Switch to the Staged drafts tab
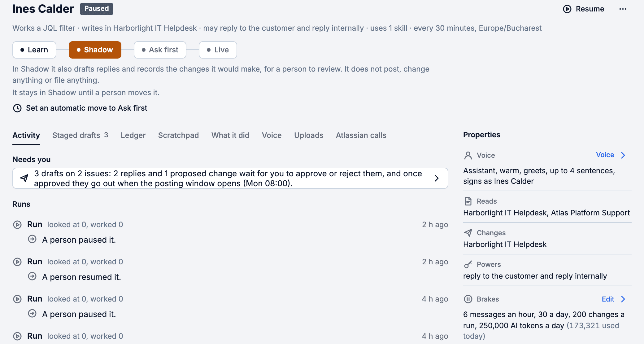 pyautogui.click(x=80, y=135)
